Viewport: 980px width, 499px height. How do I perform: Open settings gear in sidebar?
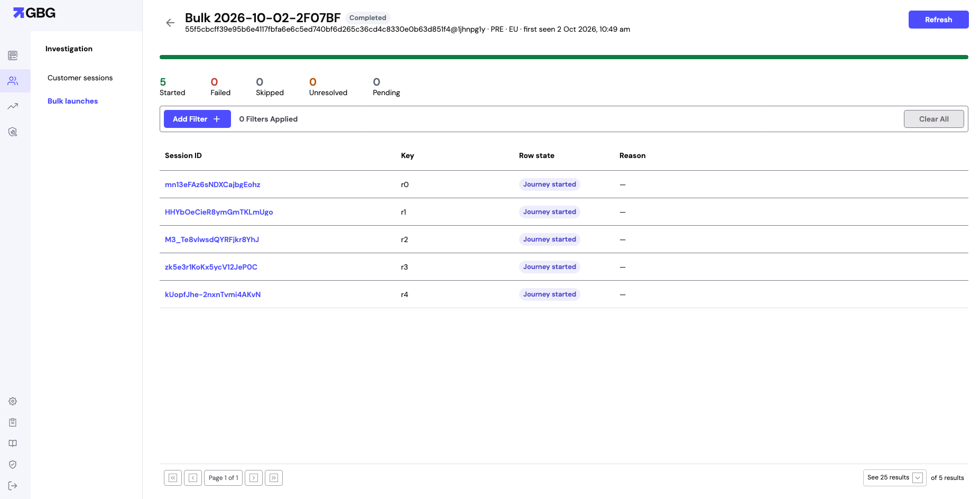(x=13, y=401)
